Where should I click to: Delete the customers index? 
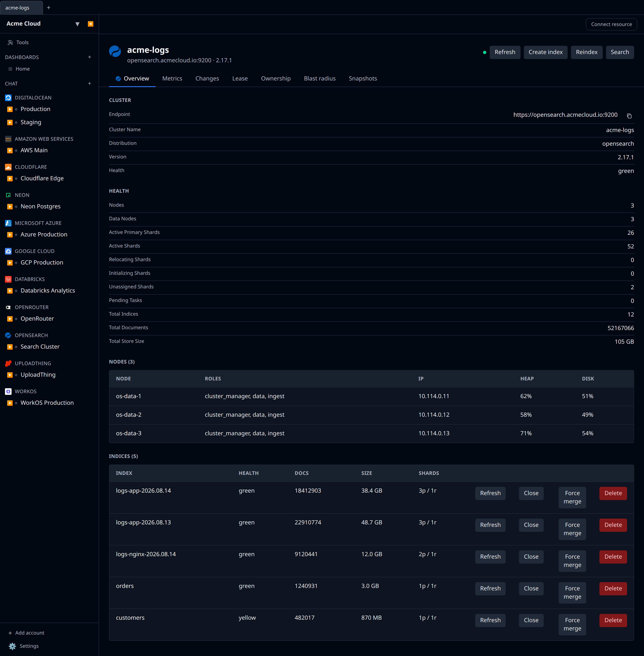(x=613, y=620)
